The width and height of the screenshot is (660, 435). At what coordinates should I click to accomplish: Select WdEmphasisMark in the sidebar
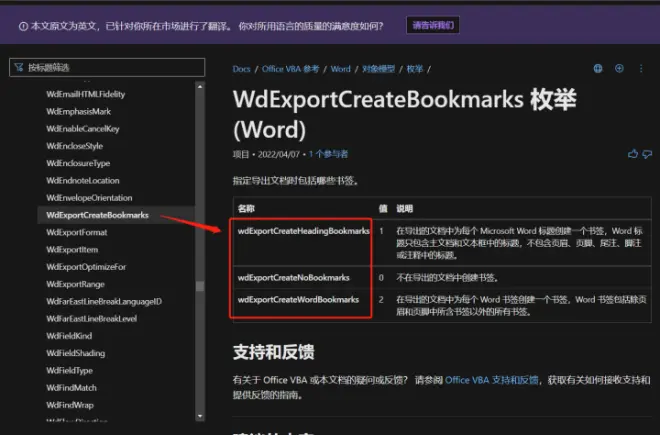[79, 112]
